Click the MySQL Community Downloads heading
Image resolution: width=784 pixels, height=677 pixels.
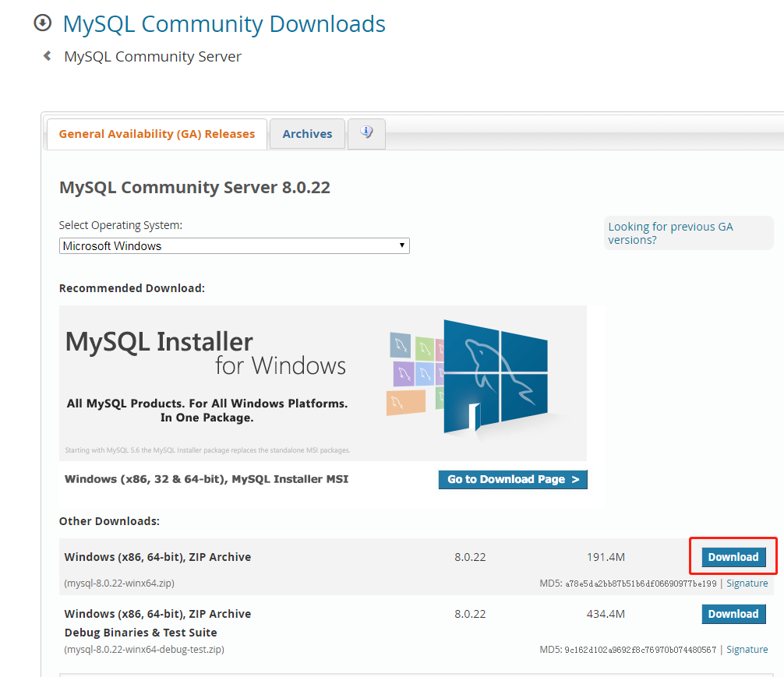(x=224, y=23)
